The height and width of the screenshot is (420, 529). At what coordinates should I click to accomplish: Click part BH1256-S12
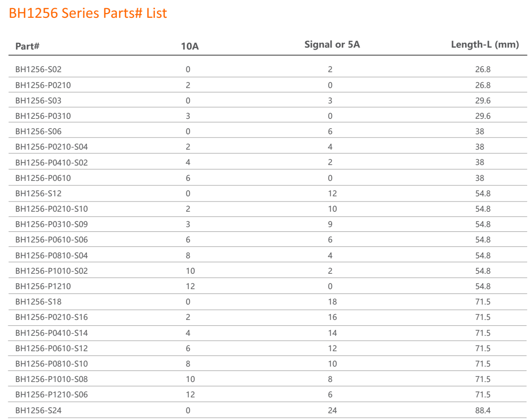tap(39, 193)
